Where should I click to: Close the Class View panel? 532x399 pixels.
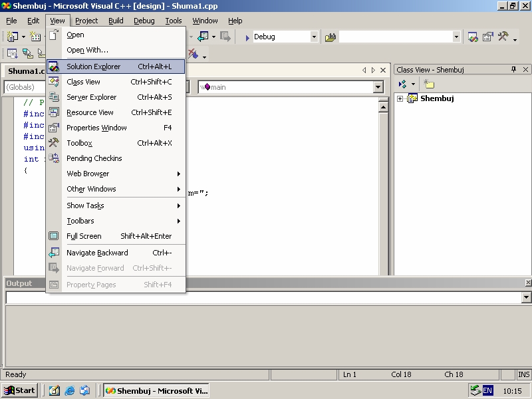coord(525,70)
